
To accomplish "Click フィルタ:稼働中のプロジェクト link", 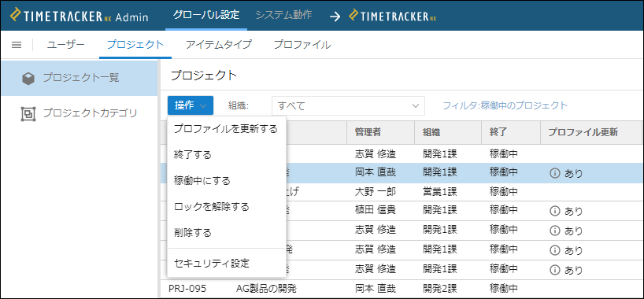I will tap(505, 105).
